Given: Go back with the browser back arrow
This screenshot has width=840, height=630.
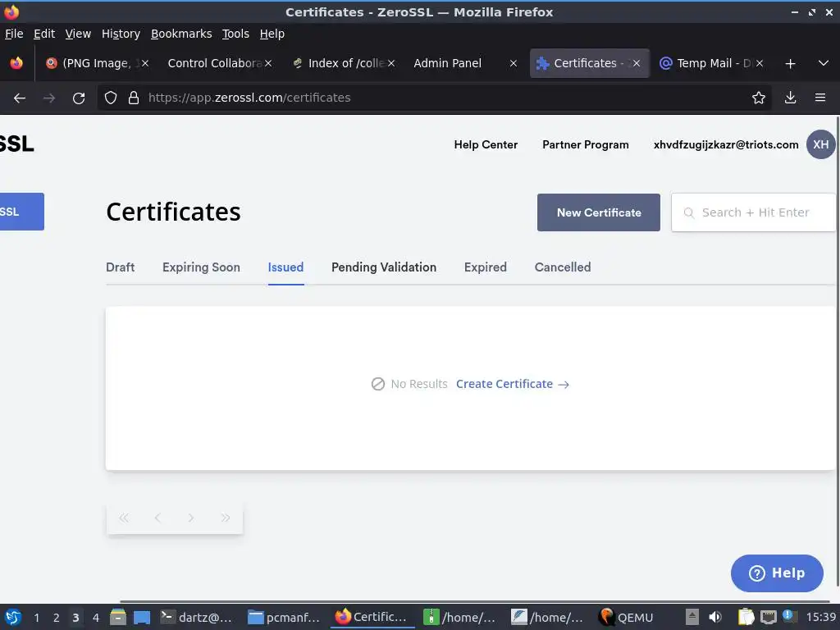Looking at the screenshot, I should (x=20, y=98).
